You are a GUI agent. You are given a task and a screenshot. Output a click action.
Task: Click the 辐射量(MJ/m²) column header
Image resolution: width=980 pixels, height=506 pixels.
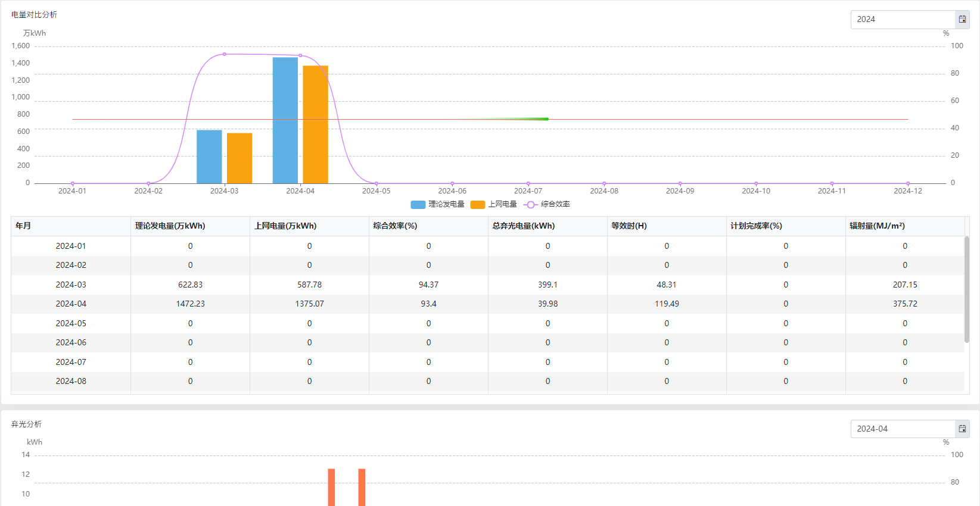905,226
